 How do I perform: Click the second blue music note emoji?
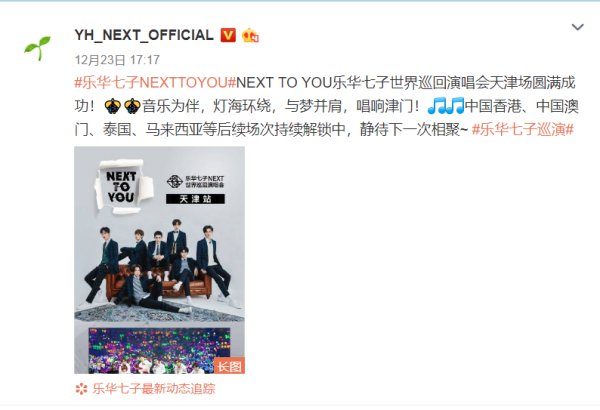click(455, 106)
